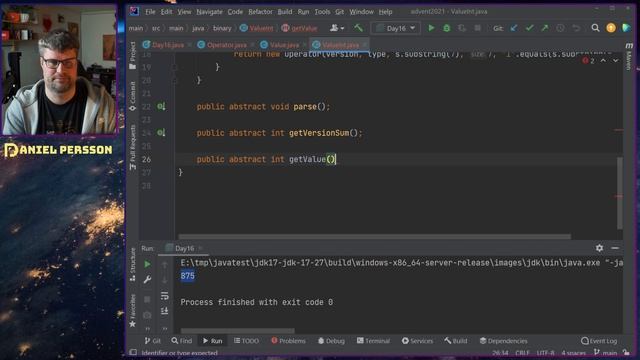Viewport: 640px width, 360px height.
Task: Open the Day16 run configuration dropdown
Action: click(395, 28)
